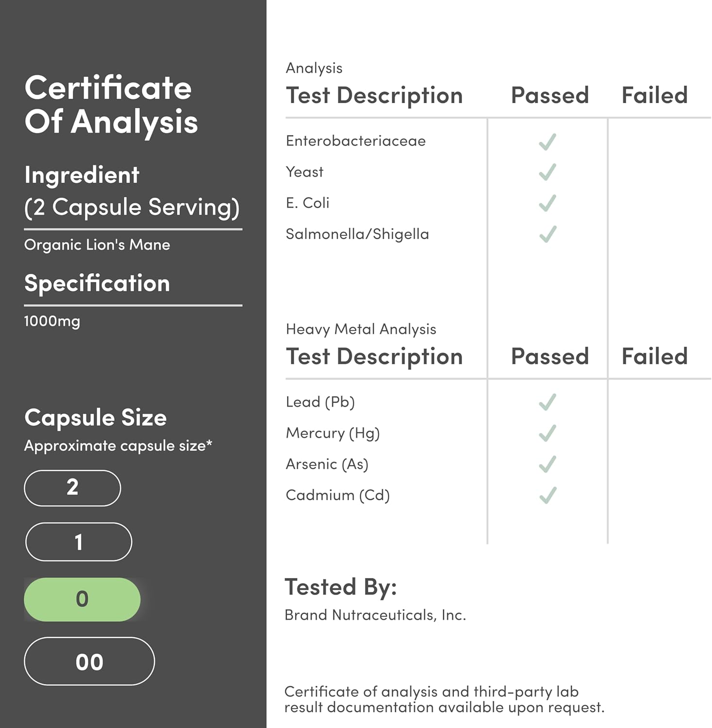Click the 1000mg specification value
Screen dimensions: 712x728
(x=52, y=321)
